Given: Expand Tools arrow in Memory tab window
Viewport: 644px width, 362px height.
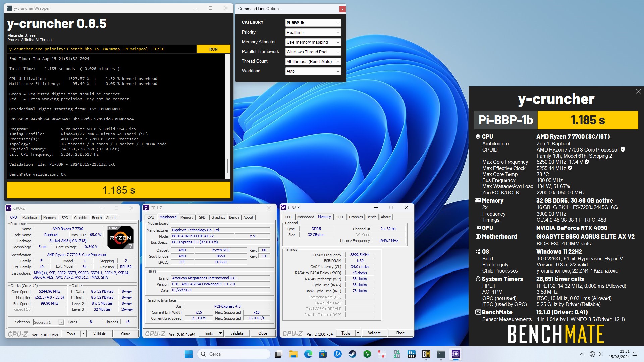Looking at the screenshot, I should click(358, 333).
